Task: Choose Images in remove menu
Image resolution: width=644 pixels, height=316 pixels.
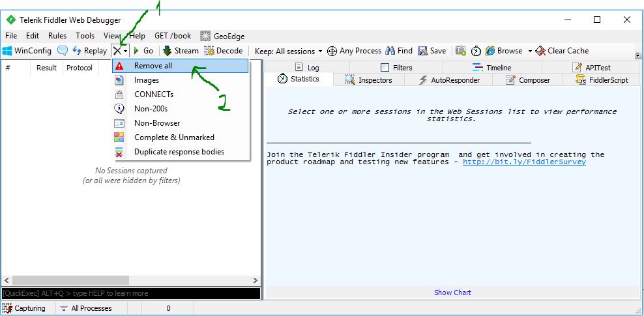Action: (181, 80)
